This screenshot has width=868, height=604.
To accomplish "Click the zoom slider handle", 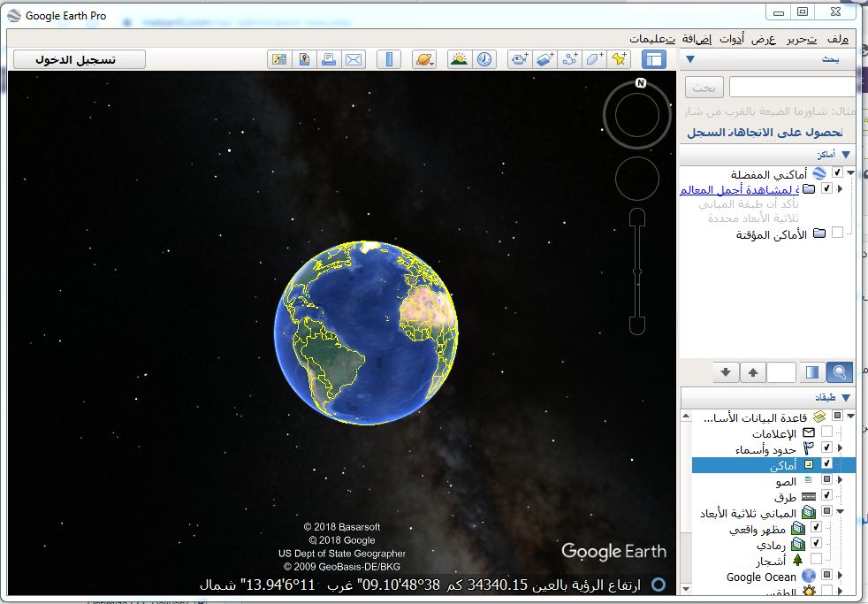I will 637,271.
